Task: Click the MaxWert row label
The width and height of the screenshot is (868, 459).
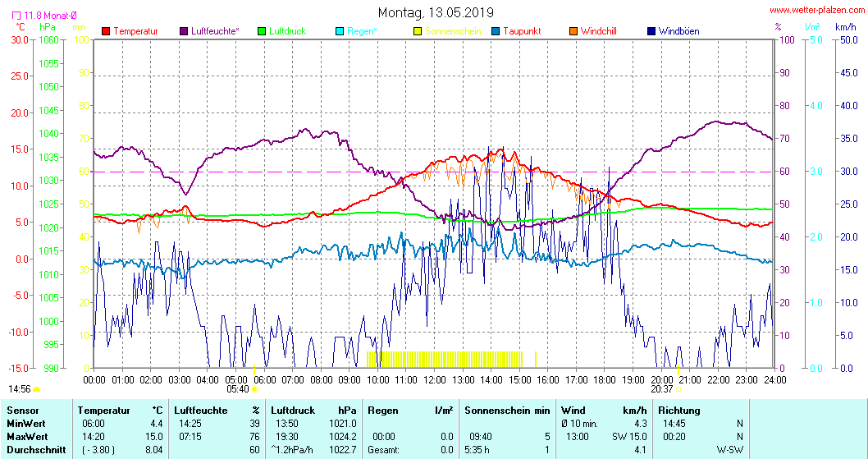Action: pos(27,437)
